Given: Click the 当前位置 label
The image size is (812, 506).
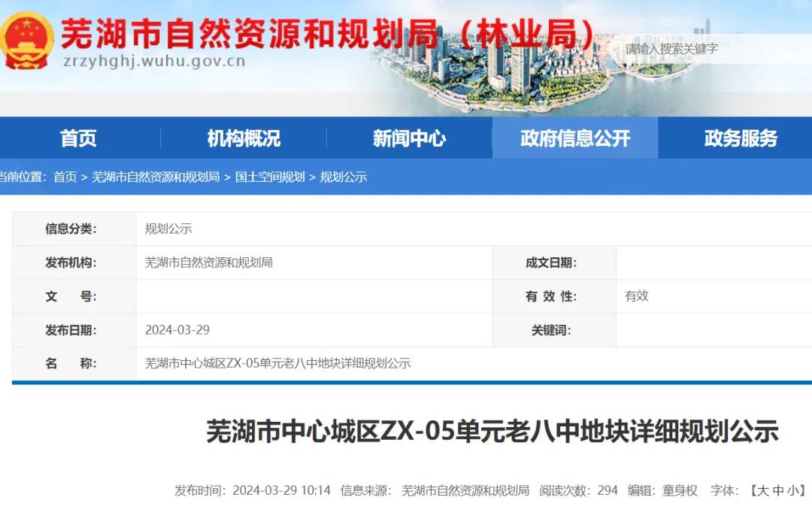Looking at the screenshot, I should (x=23, y=177).
